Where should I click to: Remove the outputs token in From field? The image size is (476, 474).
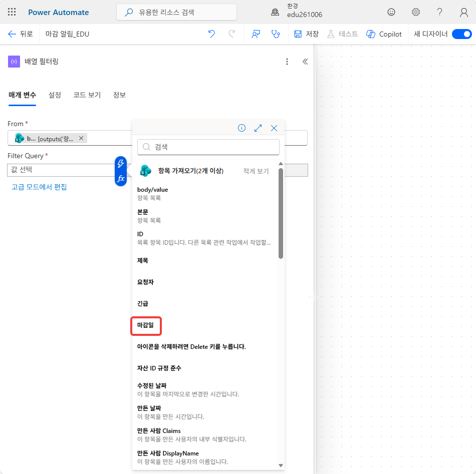pos(81,138)
